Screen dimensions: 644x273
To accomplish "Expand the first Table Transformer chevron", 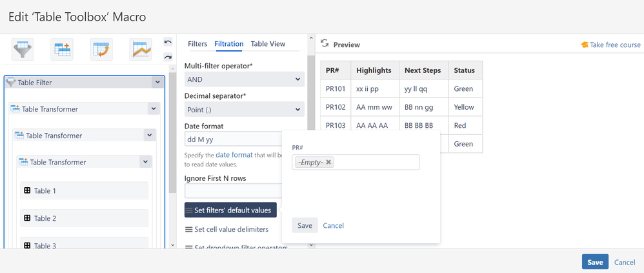I will tap(154, 109).
